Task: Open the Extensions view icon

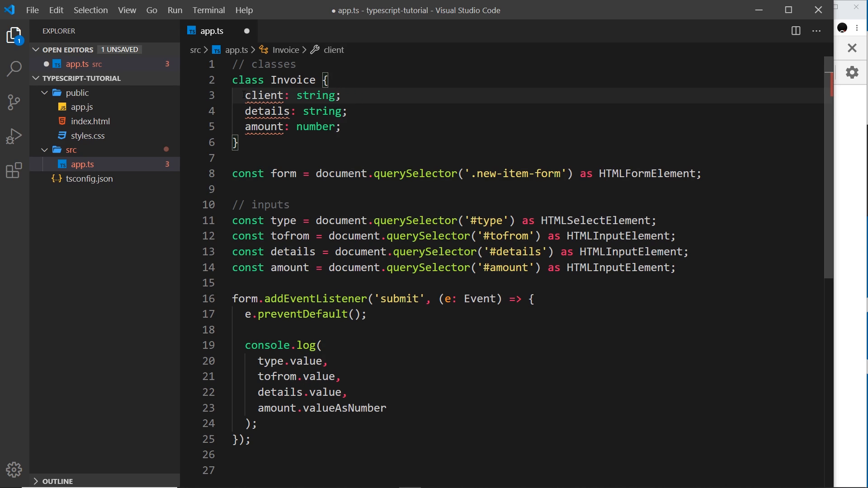Action: tap(14, 170)
